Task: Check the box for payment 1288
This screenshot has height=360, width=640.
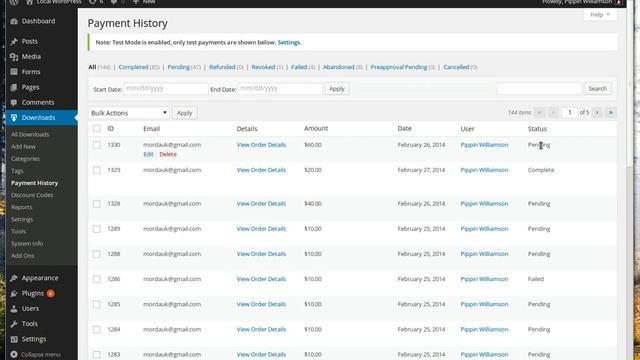Action: [x=97, y=254]
